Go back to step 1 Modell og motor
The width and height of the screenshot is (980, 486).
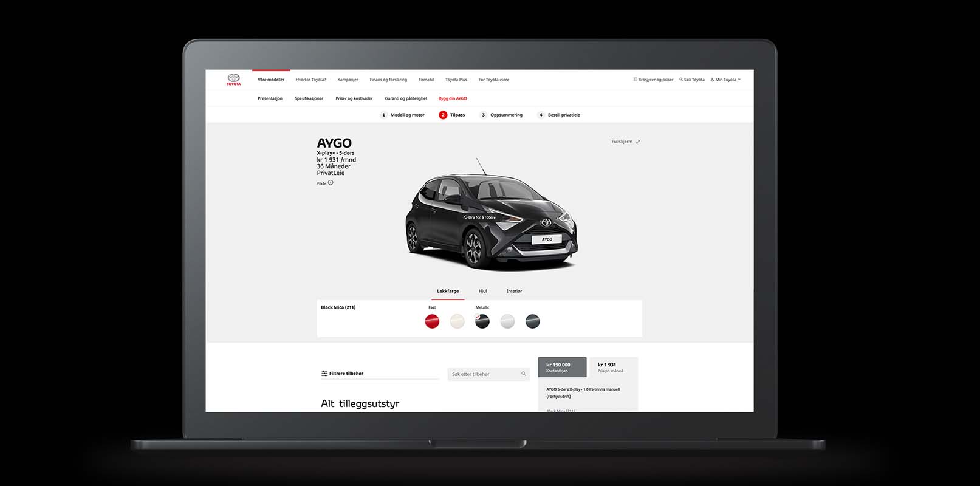403,115
